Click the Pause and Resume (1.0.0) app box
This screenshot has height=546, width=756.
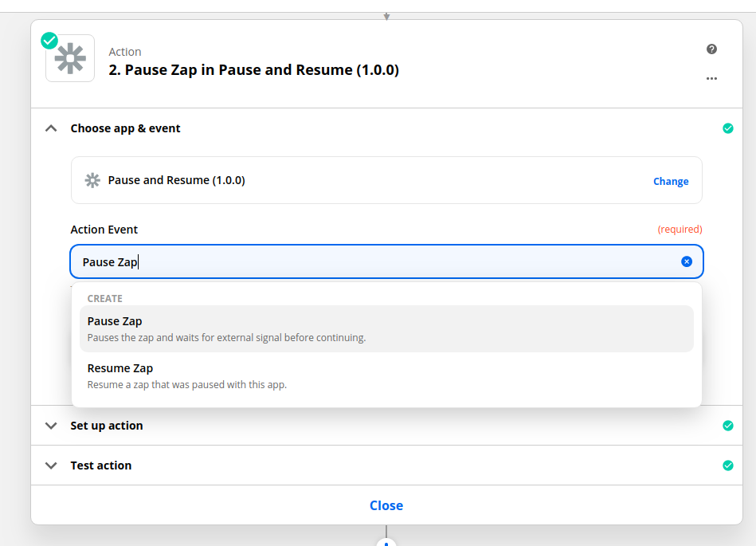(358, 180)
